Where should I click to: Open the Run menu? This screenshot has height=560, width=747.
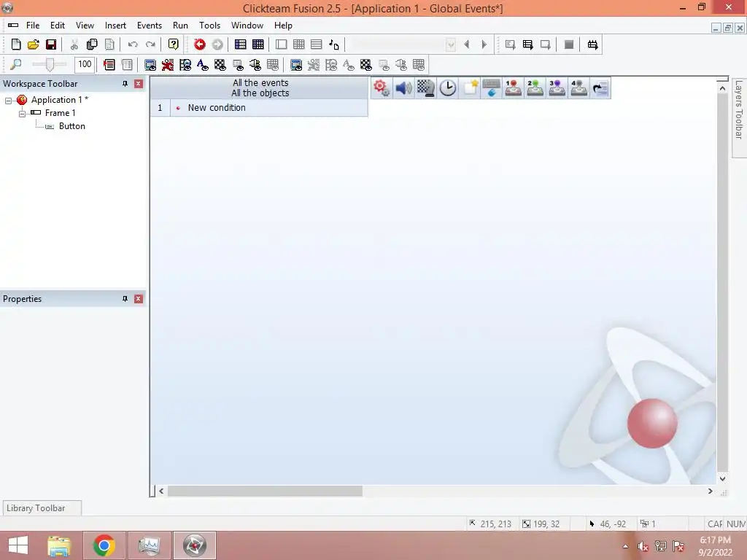click(181, 26)
